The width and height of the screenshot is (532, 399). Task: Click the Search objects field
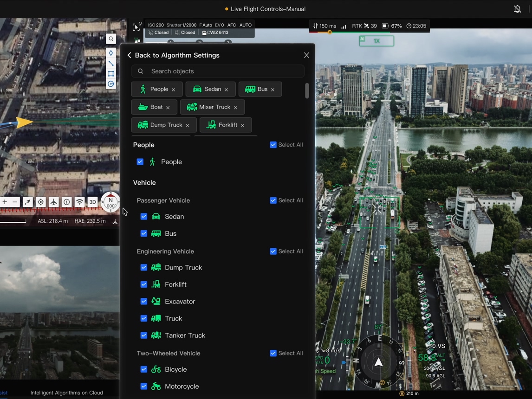218,71
